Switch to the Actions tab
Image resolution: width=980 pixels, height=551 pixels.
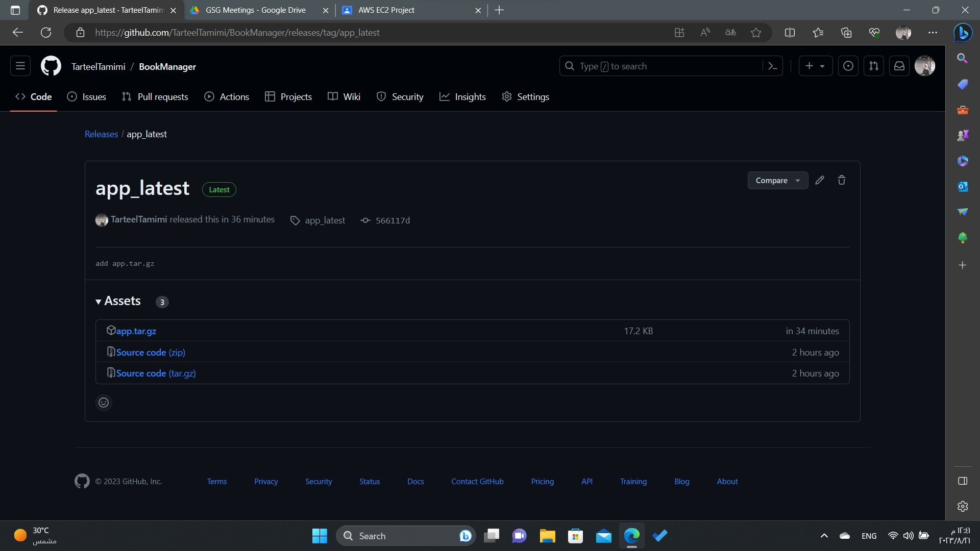click(x=227, y=97)
